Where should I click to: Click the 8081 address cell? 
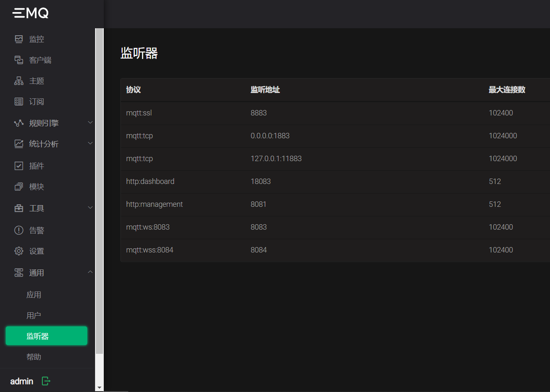pos(259,204)
